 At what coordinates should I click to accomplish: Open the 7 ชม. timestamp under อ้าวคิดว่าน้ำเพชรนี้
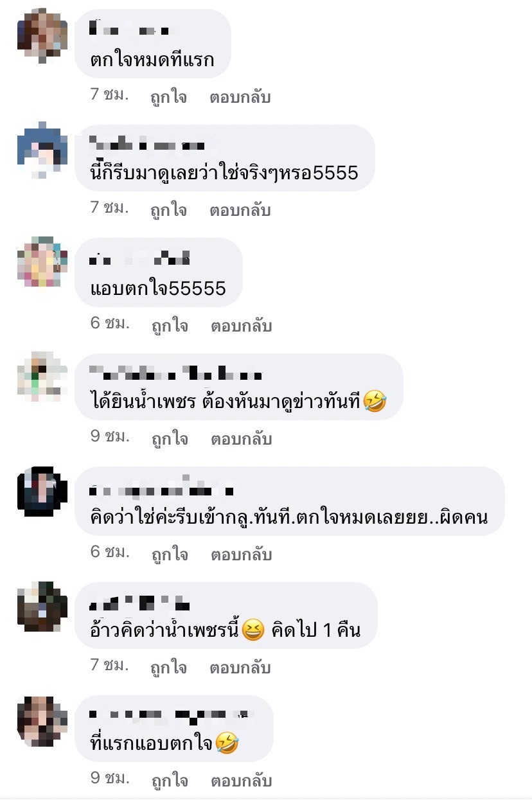click(109, 666)
